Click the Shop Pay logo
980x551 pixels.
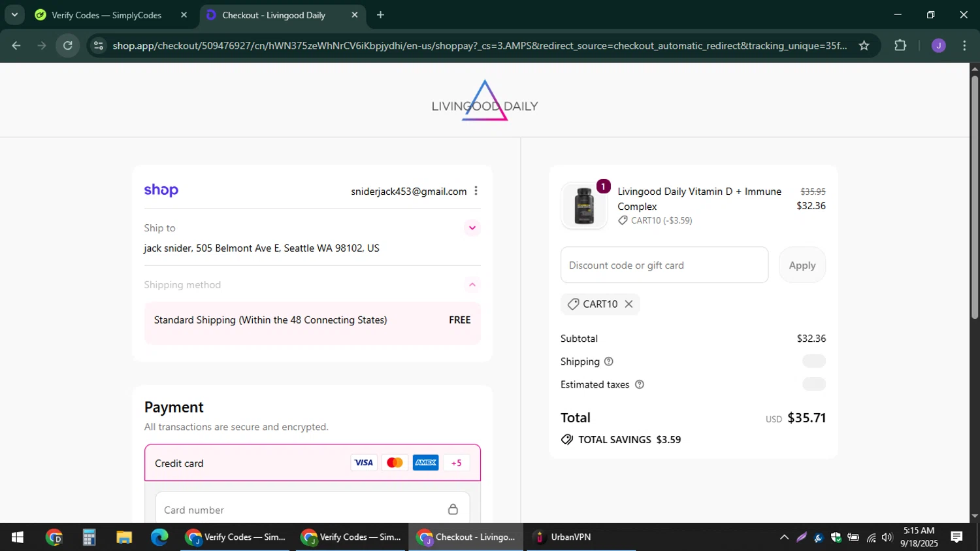161,190
